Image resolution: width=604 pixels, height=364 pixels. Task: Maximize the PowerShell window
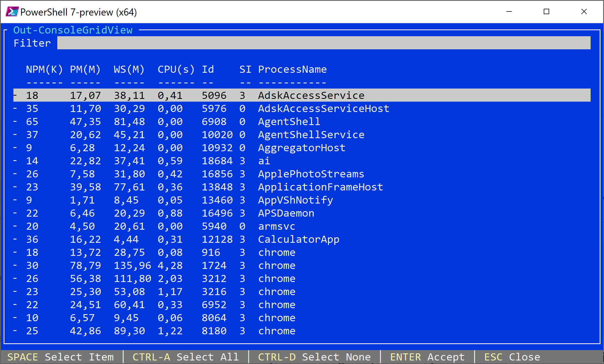pos(546,12)
